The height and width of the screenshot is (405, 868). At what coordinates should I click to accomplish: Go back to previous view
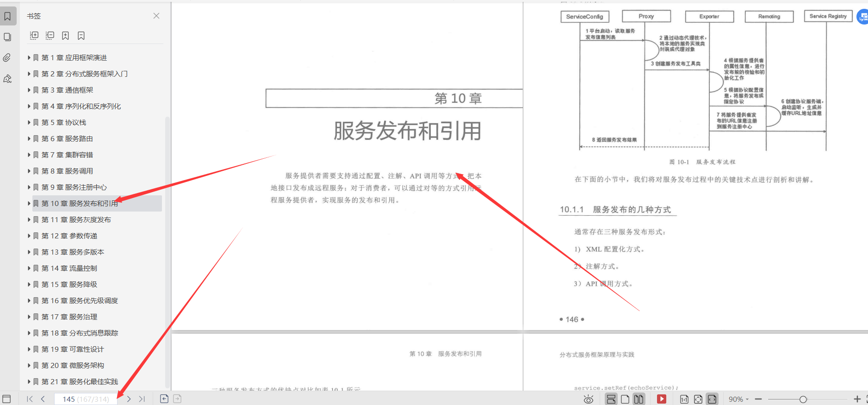(164, 399)
